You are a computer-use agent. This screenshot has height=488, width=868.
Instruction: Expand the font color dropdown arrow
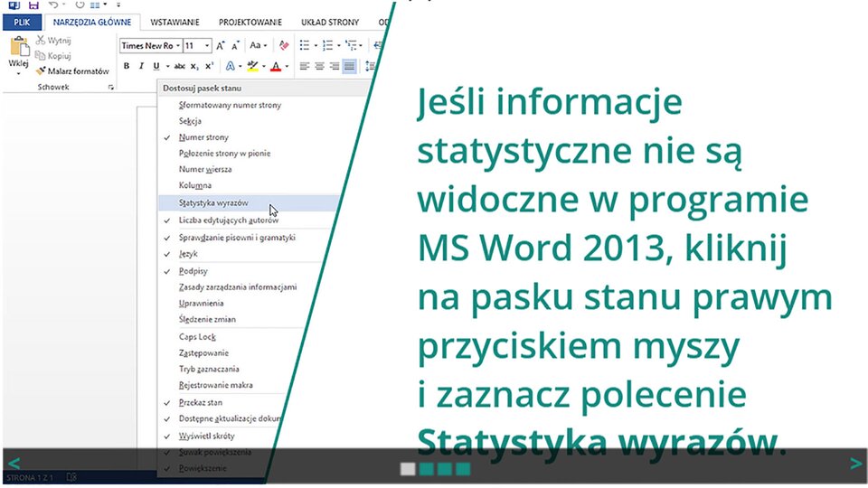(x=287, y=66)
